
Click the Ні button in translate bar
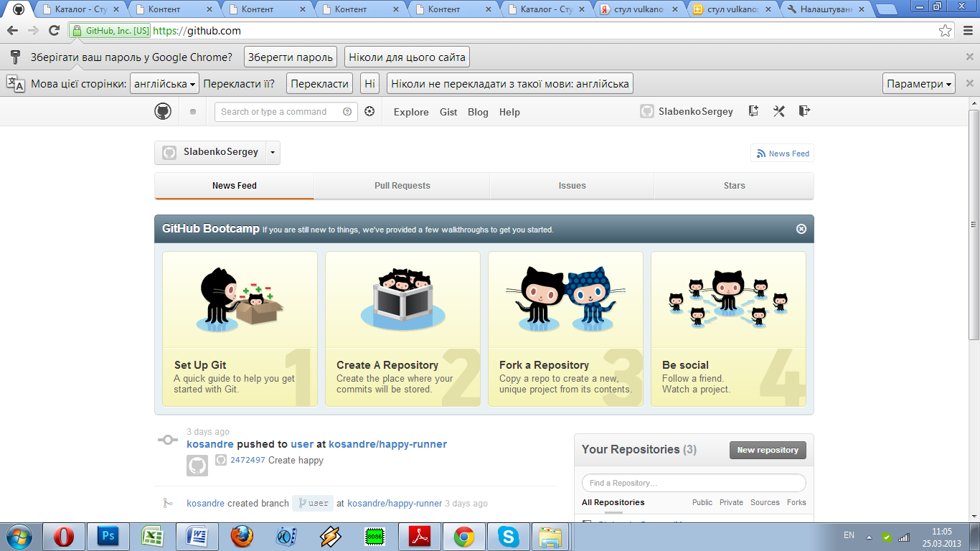click(369, 84)
